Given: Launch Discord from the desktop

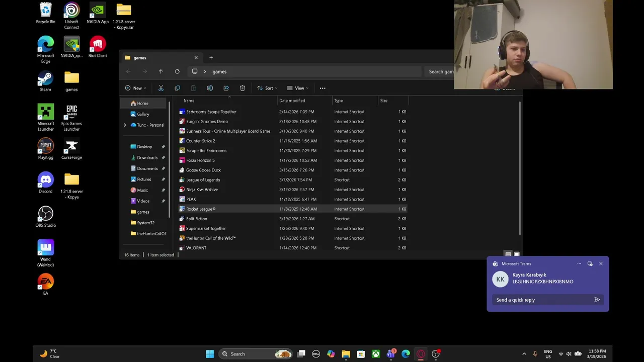Looking at the screenshot, I should [45, 183].
